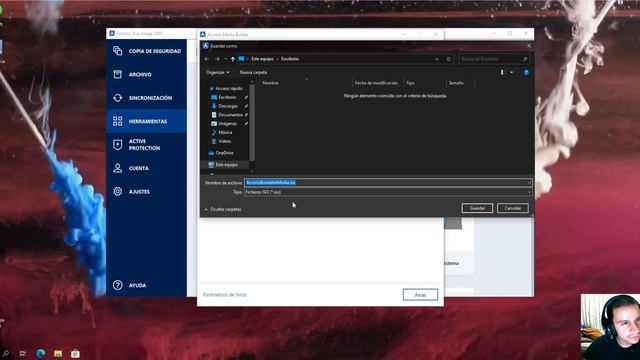Sort by Fecha de modificación column
640x360 pixels.
[x=376, y=83]
